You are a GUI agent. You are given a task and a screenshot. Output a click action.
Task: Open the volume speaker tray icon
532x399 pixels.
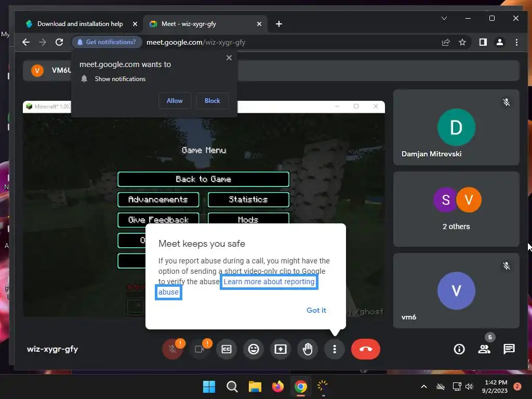click(x=469, y=387)
